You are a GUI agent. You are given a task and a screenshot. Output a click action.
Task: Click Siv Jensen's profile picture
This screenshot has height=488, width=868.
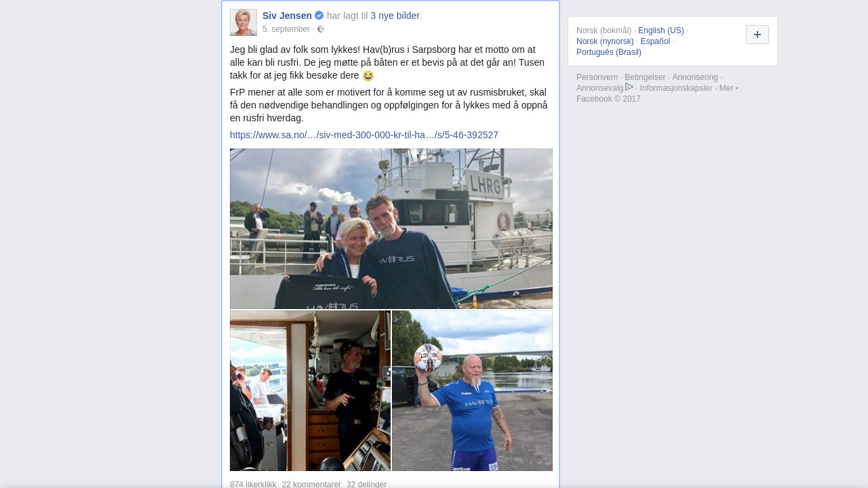[243, 22]
